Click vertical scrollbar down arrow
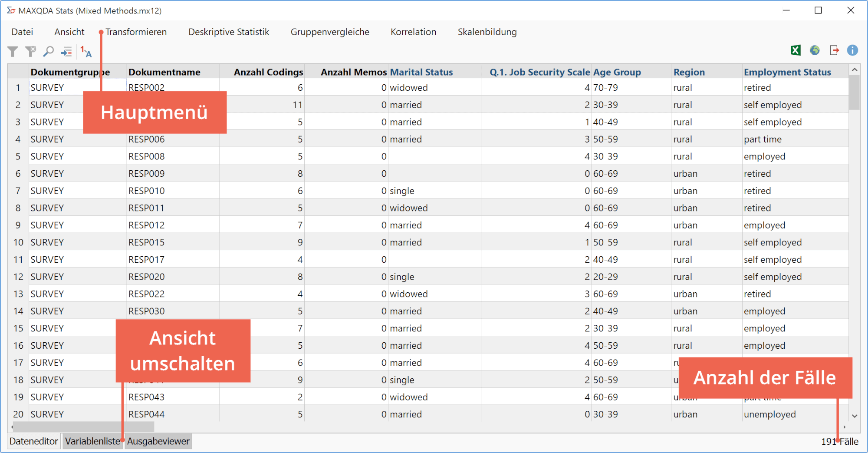 click(x=855, y=416)
